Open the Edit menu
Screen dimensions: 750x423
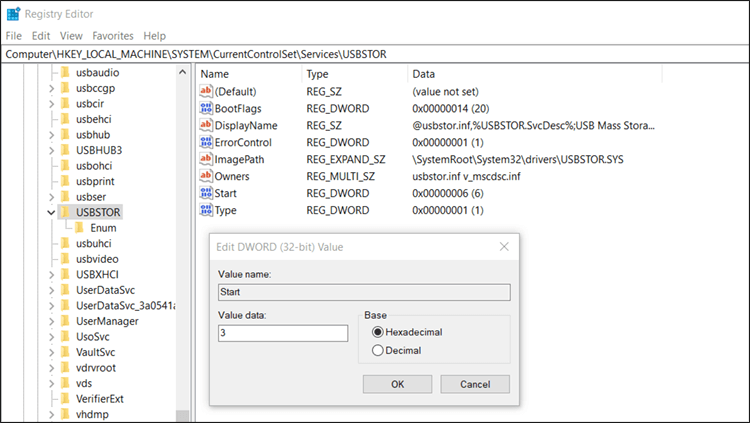[x=40, y=36]
